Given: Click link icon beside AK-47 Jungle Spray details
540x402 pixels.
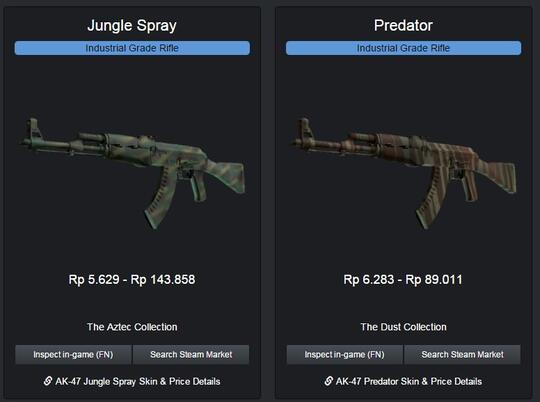Looking at the screenshot, I should (48, 381).
